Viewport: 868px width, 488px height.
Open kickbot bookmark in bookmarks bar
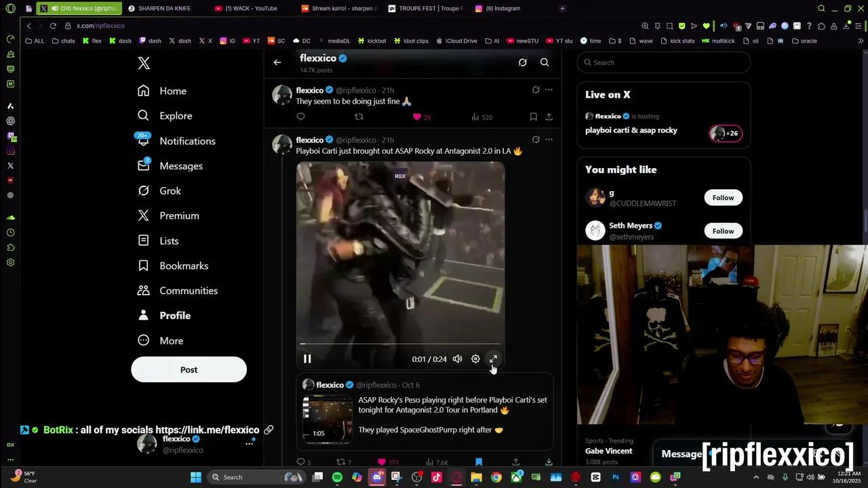[372, 41]
